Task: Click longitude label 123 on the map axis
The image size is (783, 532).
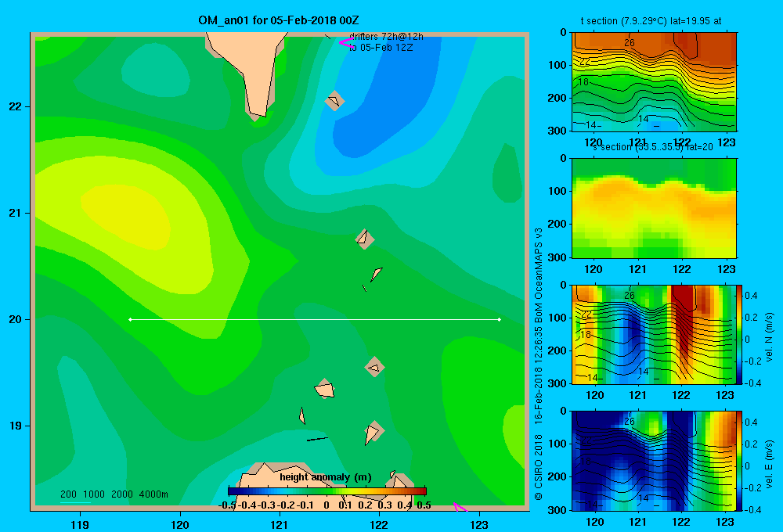Action: pos(479,524)
